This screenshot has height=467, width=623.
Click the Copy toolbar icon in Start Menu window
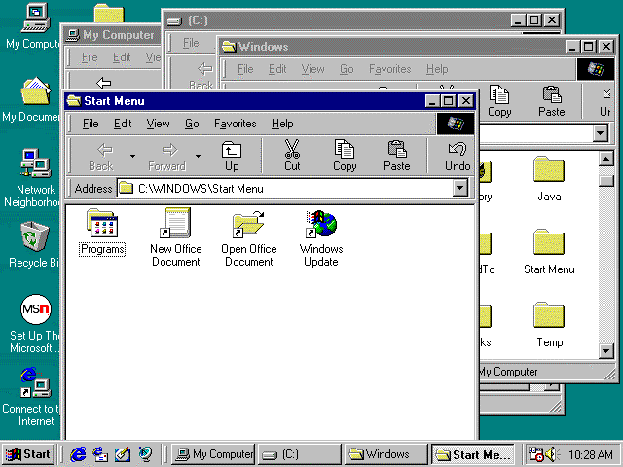pos(344,155)
